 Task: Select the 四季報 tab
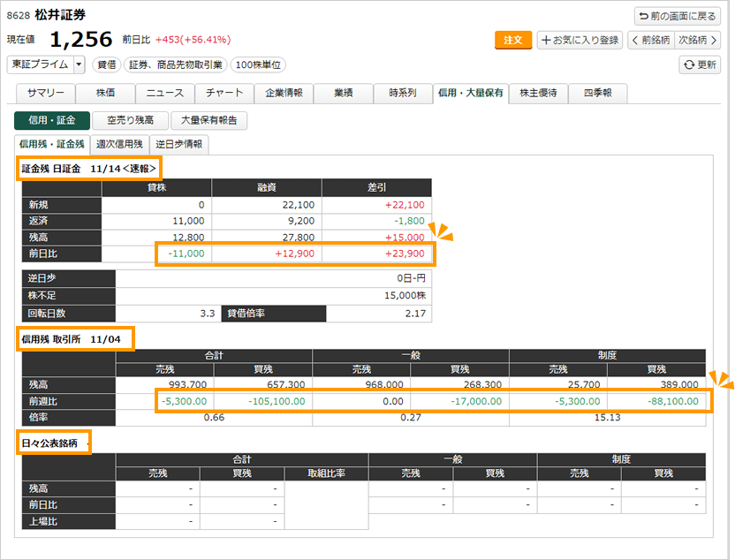click(x=597, y=94)
